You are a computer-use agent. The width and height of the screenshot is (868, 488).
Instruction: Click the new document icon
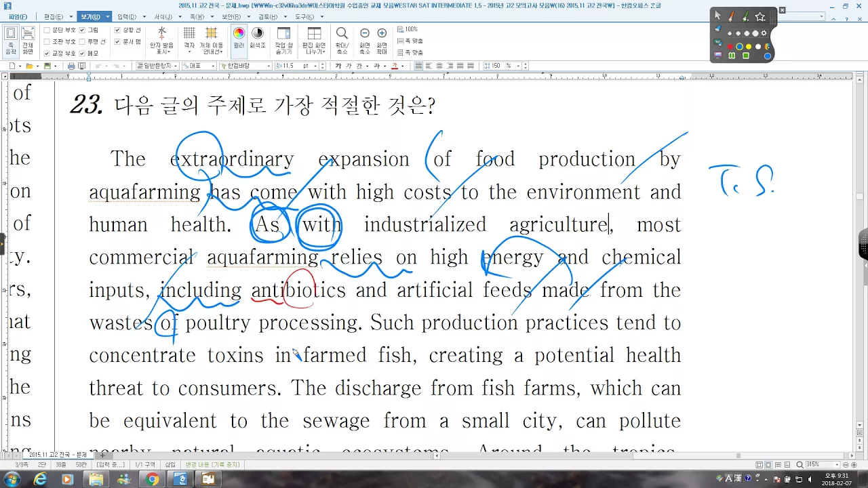click(12, 66)
